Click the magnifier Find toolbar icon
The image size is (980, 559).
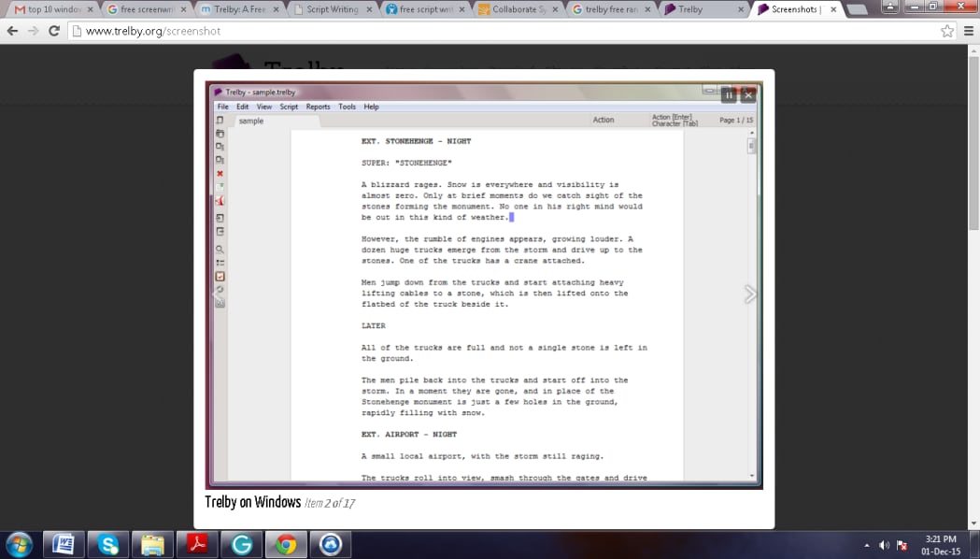click(220, 249)
